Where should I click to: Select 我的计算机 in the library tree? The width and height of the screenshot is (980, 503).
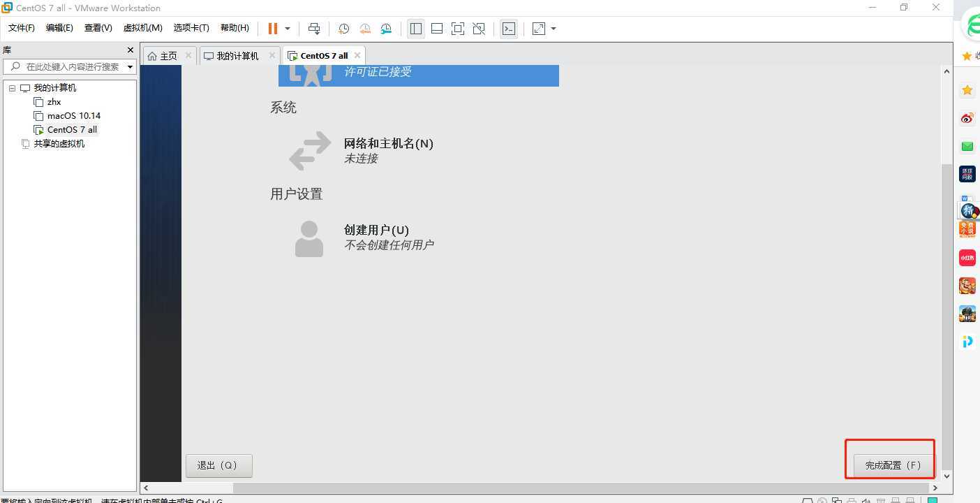tap(55, 88)
